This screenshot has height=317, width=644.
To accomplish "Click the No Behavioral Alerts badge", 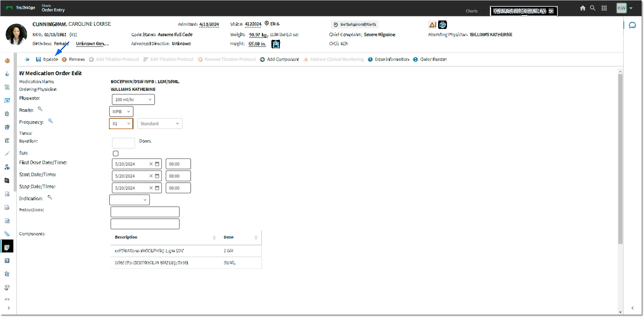I will (x=355, y=25).
